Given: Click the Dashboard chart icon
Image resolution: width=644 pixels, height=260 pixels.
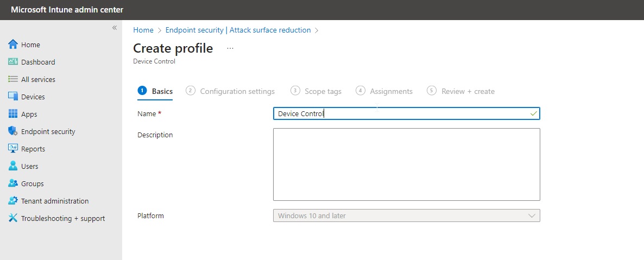Looking at the screenshot, I should pyautogui.click(x=13, y=62).
